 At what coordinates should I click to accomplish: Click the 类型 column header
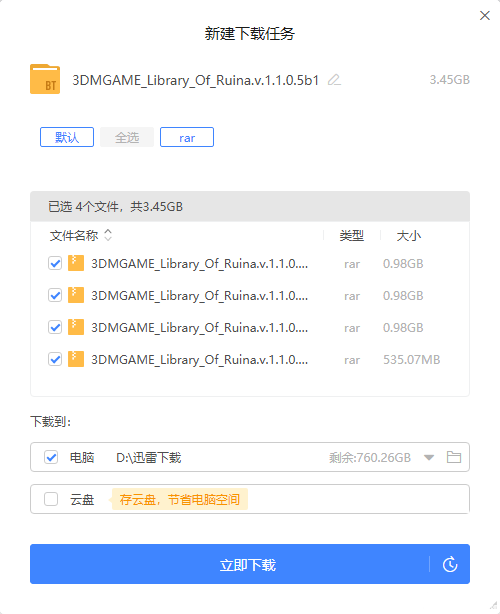coord(352,236)
